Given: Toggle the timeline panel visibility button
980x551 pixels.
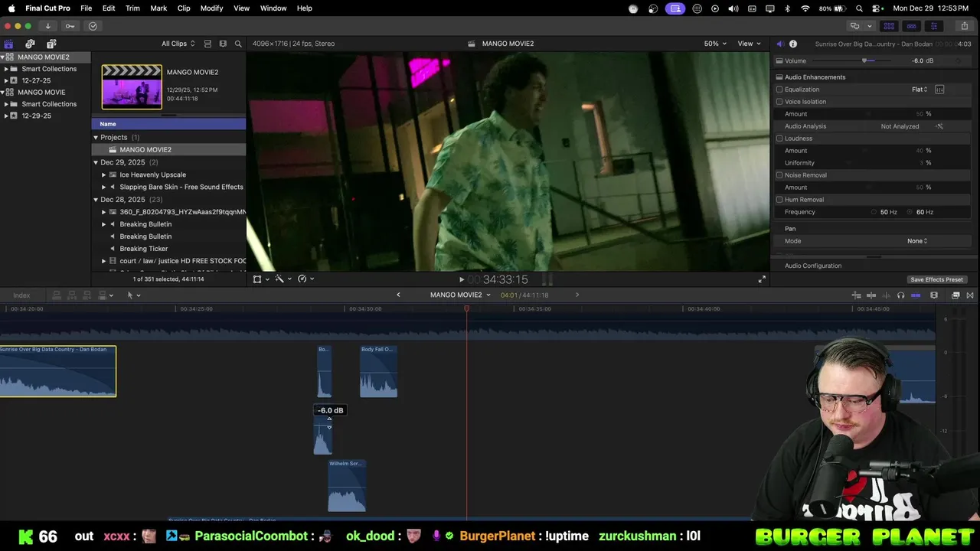Looking at the screenshot, I should (910, 26).
